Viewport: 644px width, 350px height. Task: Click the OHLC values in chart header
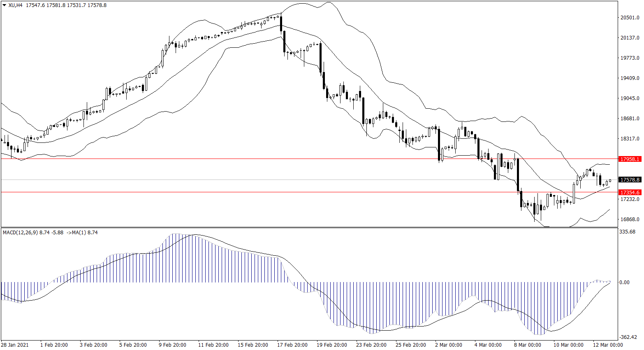tap(66, 5)
